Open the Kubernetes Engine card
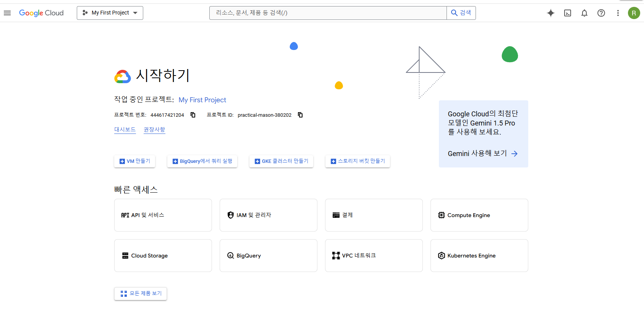 coord(479,256)
